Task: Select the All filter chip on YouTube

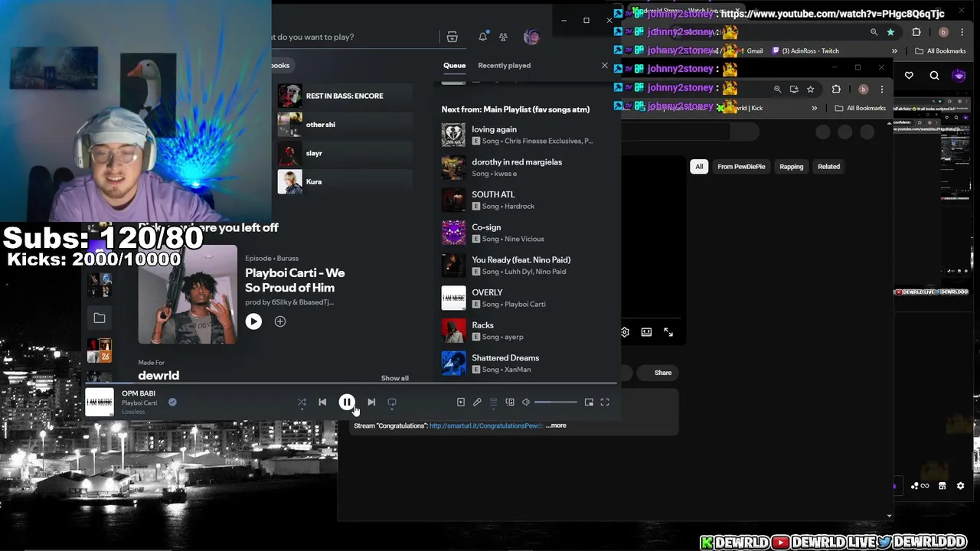Action: pos(699,166)
